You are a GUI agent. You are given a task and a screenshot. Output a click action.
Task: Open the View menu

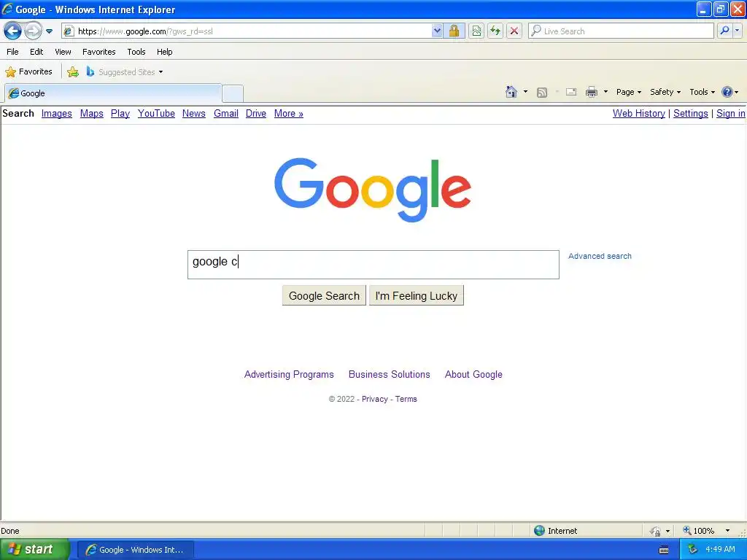click(63, 52)
